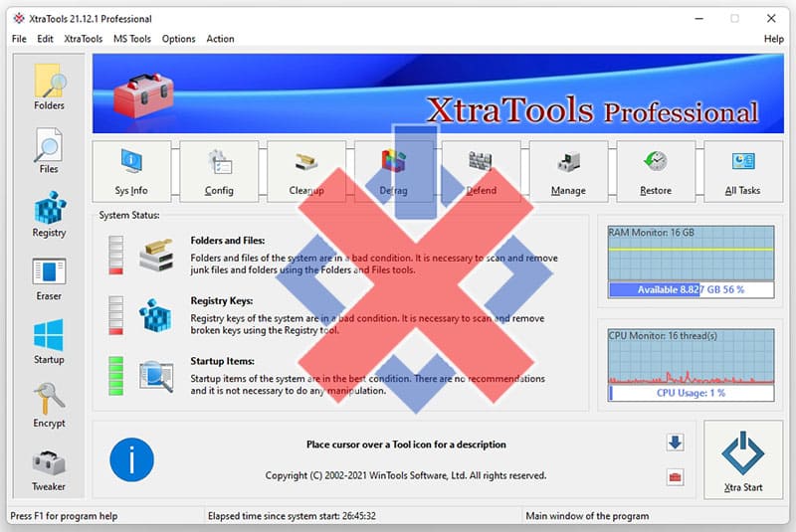
Task: Open the File menu
Action: tap(19, 39)
